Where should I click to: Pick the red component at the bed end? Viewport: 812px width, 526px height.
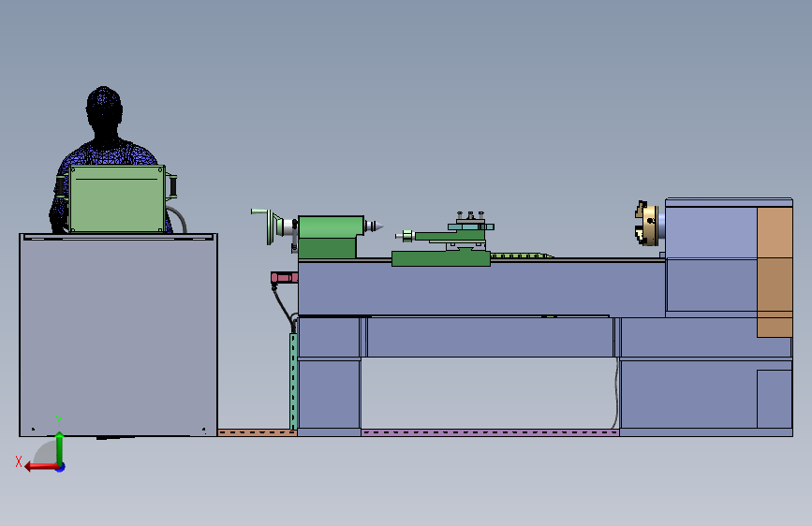(284, 278)
